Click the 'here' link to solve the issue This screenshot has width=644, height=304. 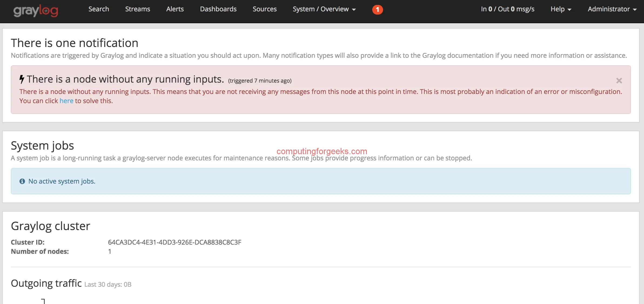(x=66, y=101)
